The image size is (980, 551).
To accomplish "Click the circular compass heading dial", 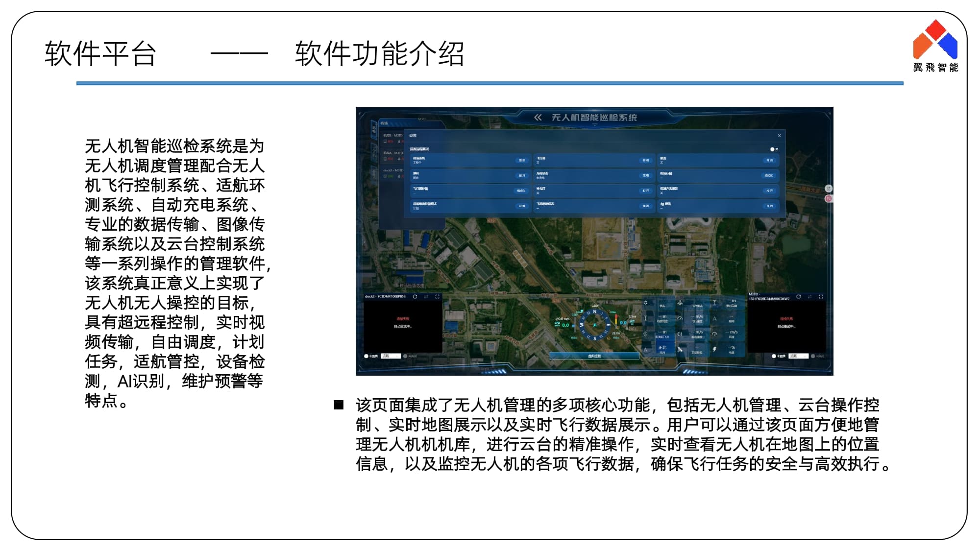I will [595, 324].
